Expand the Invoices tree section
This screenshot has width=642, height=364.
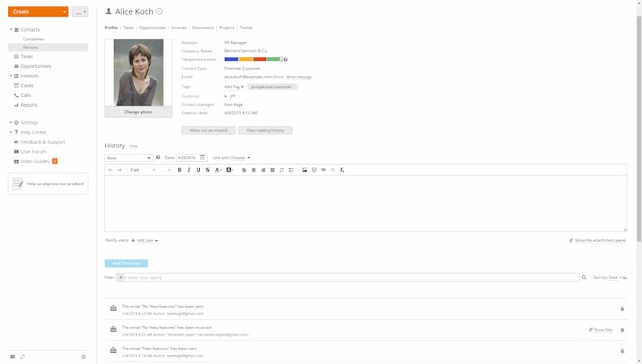click(11, 76)
